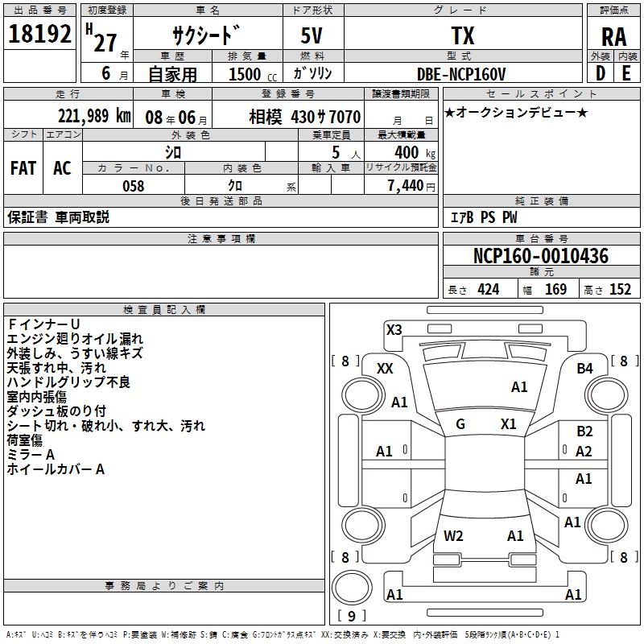Click the セールスポイント header

click(x=541, y=93)
